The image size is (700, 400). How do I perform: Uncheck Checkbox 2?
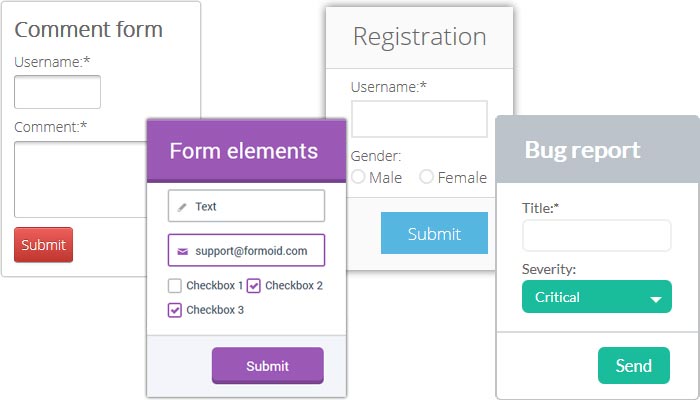point(254,286)
